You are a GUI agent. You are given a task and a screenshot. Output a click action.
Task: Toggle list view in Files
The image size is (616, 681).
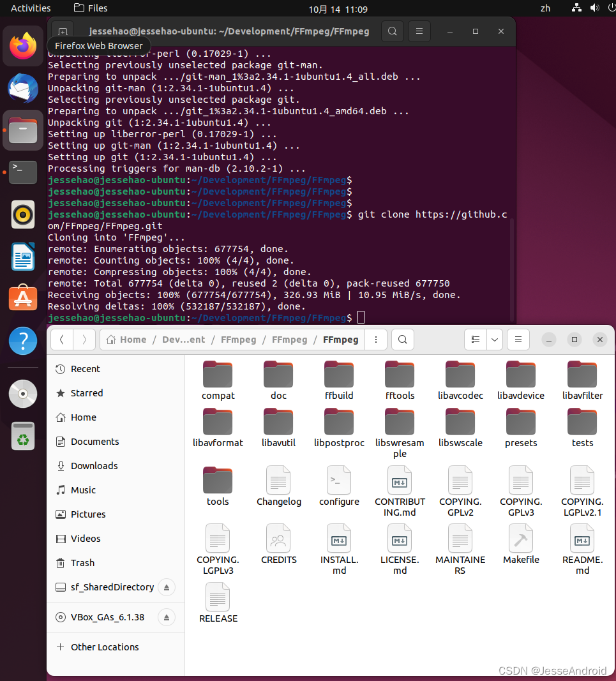pos(476,340)
